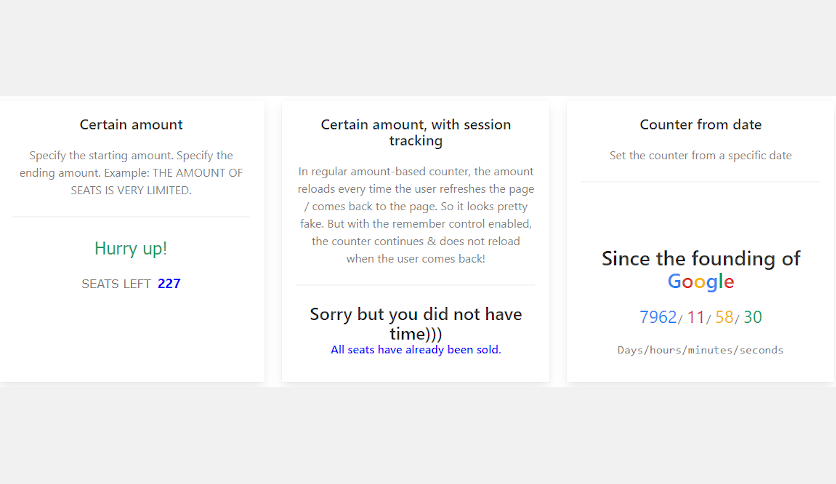Click the "SEATS LEFT" label

click(x=116, y=284)
